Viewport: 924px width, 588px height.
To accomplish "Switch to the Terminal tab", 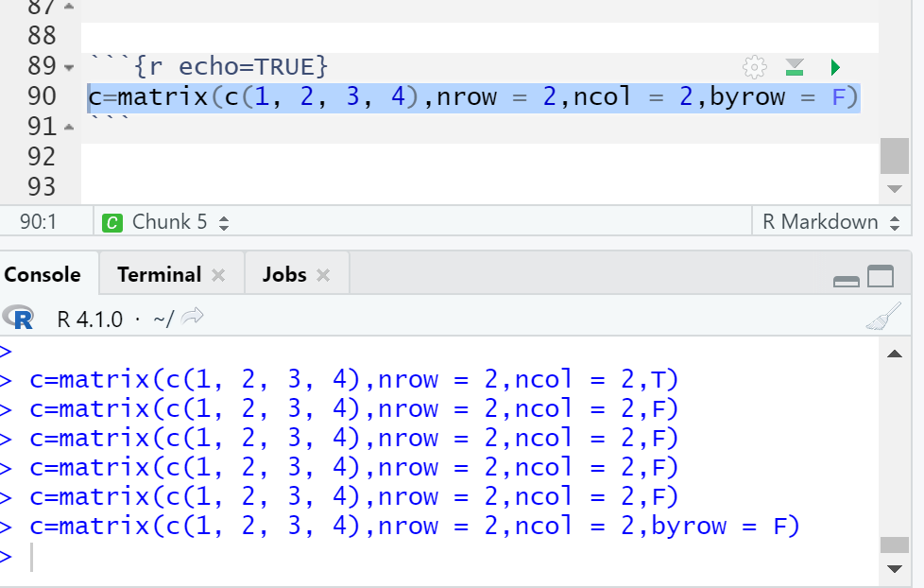I will click(159, 275).
